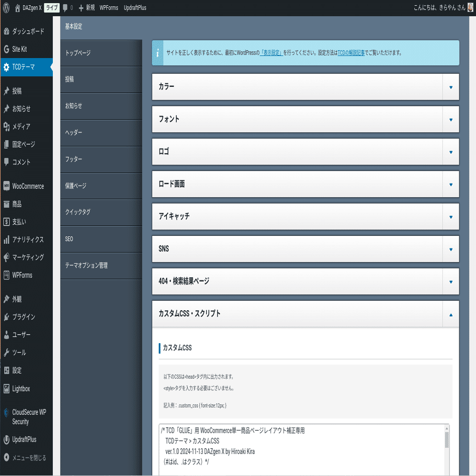
Task: Click the user avatar in top bar
Action: pos(470,7)
